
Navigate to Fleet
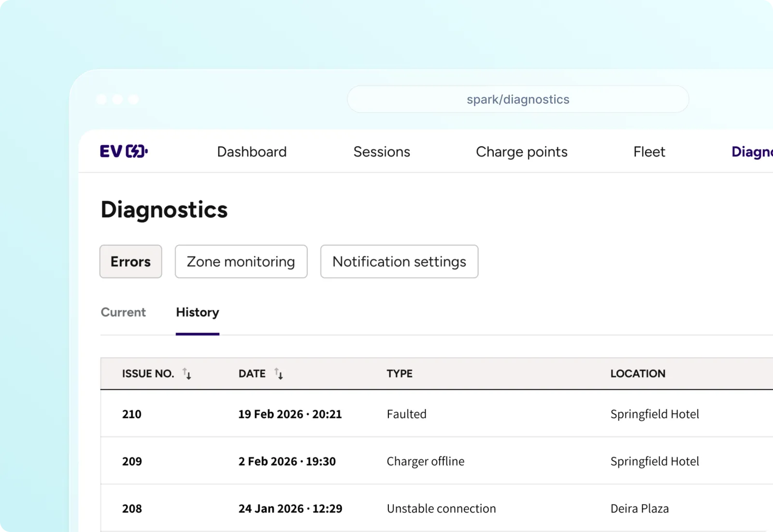click(x=649, y=152)
